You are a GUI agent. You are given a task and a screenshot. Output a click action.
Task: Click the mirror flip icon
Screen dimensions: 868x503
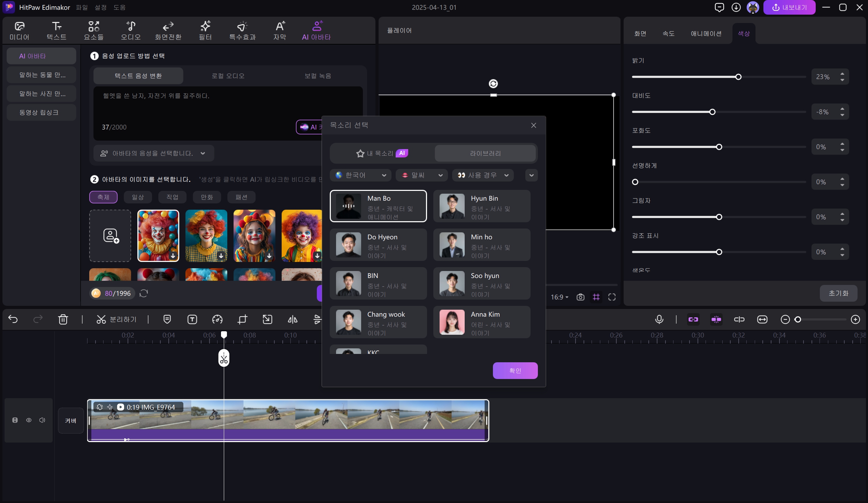point(292,319)
